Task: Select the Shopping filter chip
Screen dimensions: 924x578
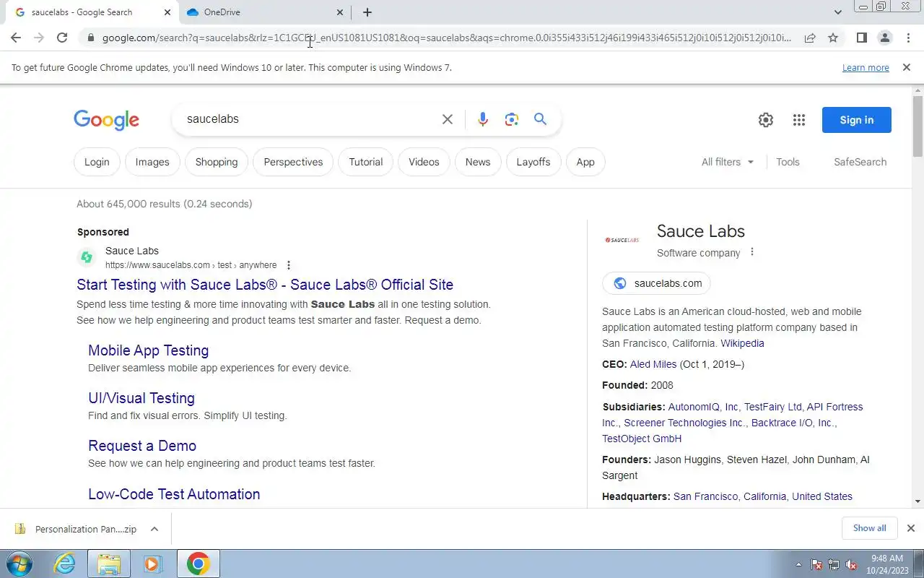Action: point(217,162)
